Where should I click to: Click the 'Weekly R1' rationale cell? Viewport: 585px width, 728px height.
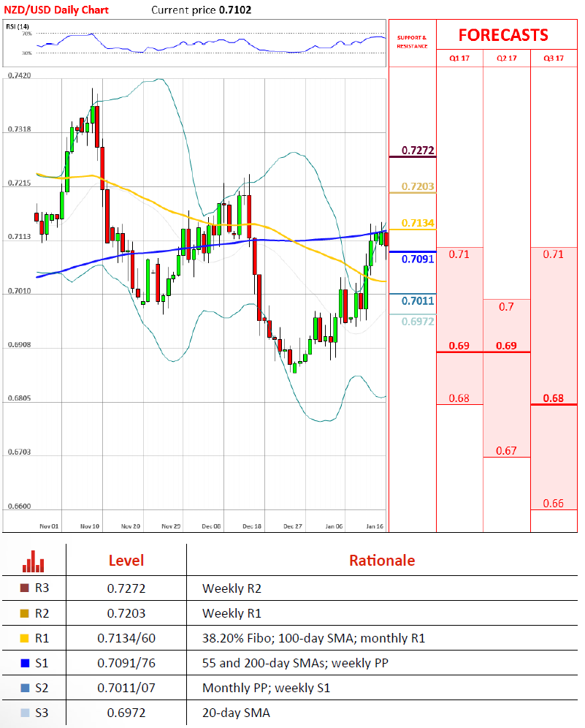click(232, 613)
